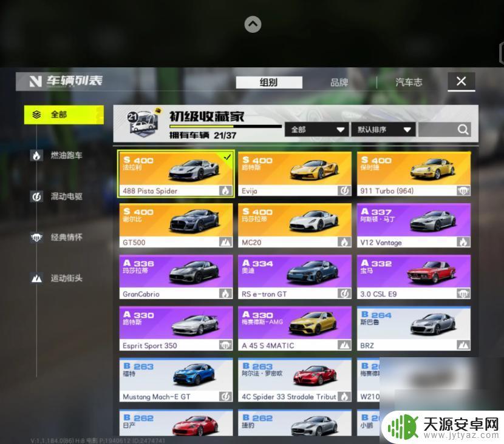Click the electric icon beside 混动电驱
This screenshot has height=444, width=504.
click(36, 197)
